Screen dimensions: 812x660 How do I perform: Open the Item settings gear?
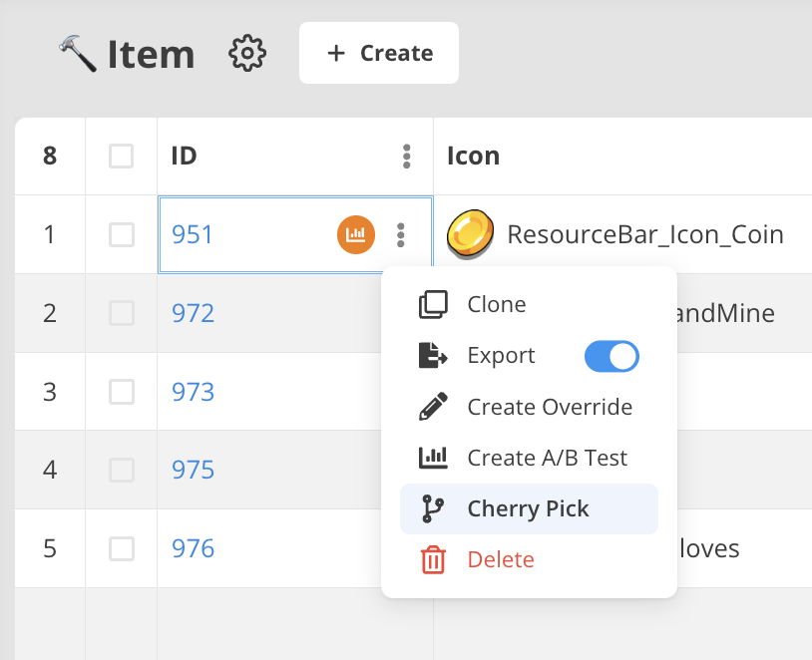247,53
